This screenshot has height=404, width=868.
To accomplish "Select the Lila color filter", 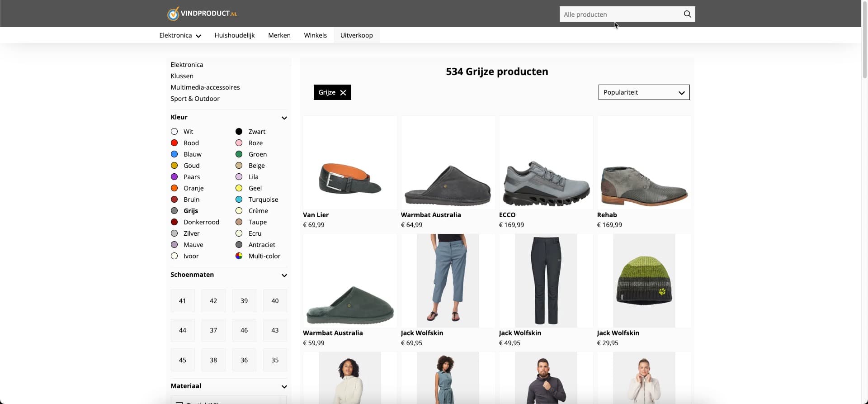I will [247, 177].
